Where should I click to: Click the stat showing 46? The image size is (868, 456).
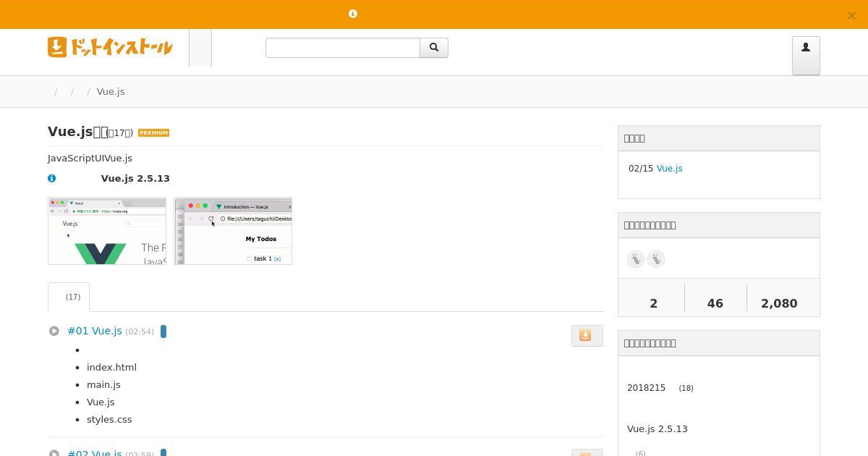tap(715, 303)
